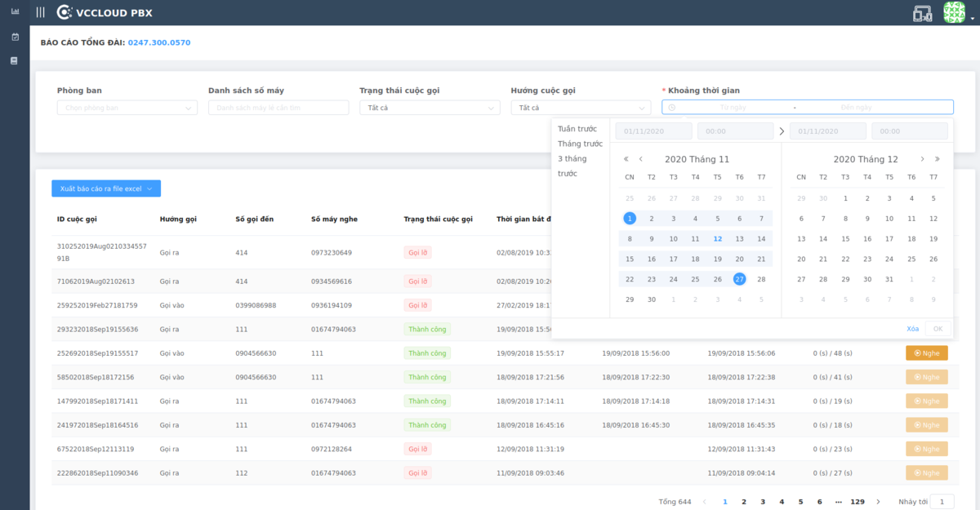Select November 27 in the left calendar
980x510 pixels.
click(x=740, y=279)
